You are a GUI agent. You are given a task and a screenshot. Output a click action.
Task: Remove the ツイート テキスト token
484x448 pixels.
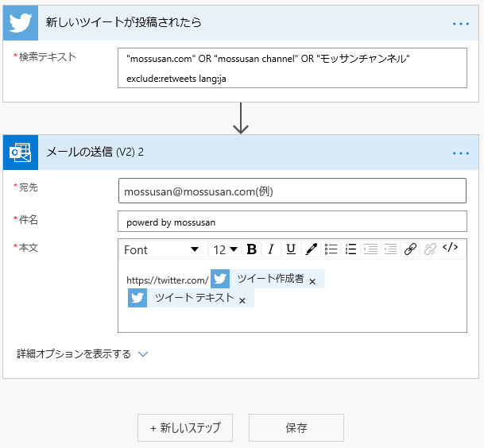click(242, 300)
